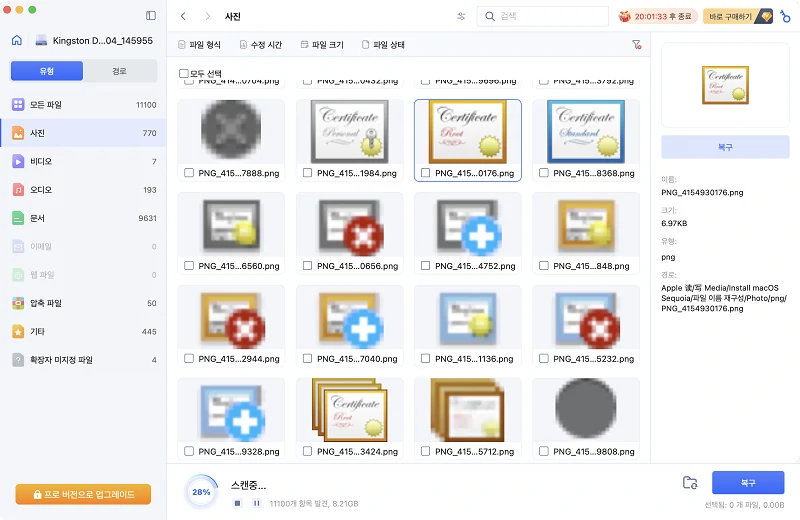800x520 pixels.
Task: Click the Recover (복구) button in the preview panel
Action: [725, 147]
